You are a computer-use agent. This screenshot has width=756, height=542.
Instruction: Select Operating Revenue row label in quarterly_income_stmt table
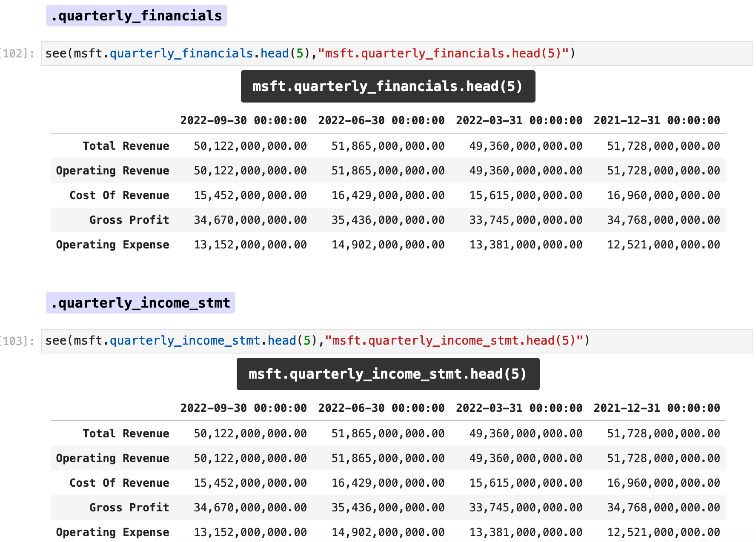point(113,458)
